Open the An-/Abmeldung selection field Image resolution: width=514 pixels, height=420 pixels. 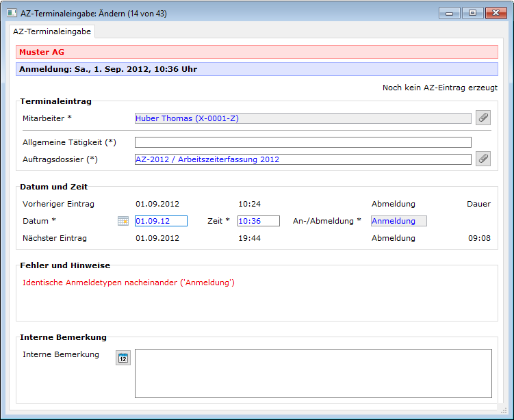[398, 221]
